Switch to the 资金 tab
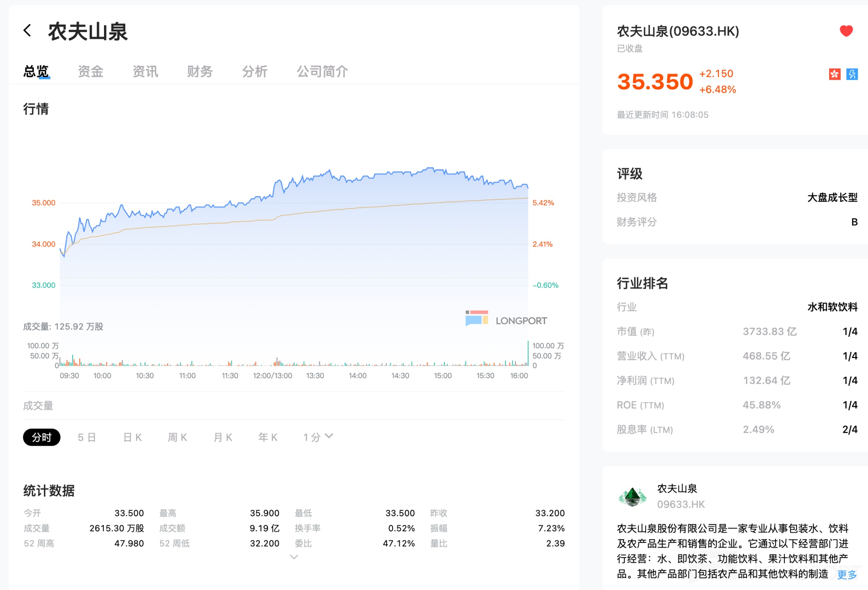Viewport: 868px width, 590px height. pyautogui.click(x=90, y=72)
